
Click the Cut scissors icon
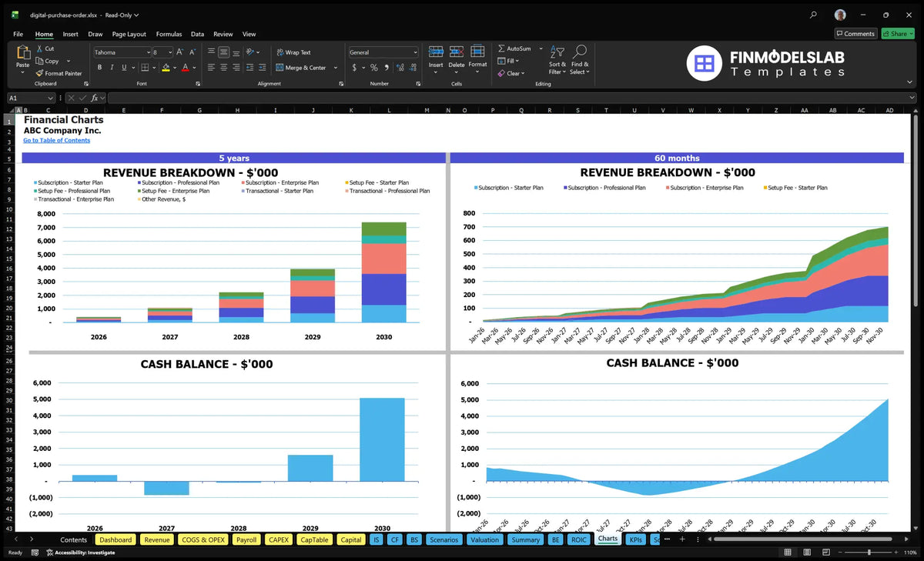point(38,48)
